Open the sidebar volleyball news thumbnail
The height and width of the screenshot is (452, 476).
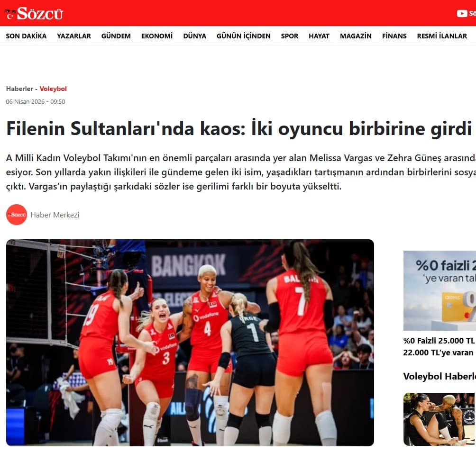pyautogui.click(x=439, y=419)
